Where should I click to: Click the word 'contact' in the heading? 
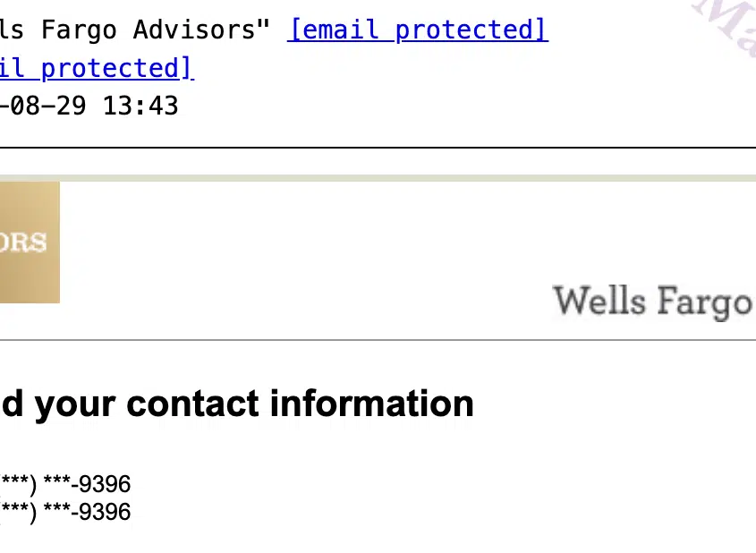coord(193,404)
